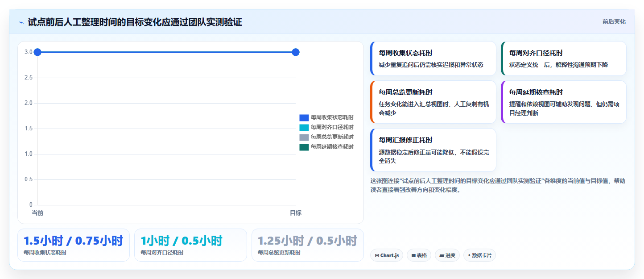Click legend text 每周总览更新耗时
644x279 pixels.
click(332, 137)
